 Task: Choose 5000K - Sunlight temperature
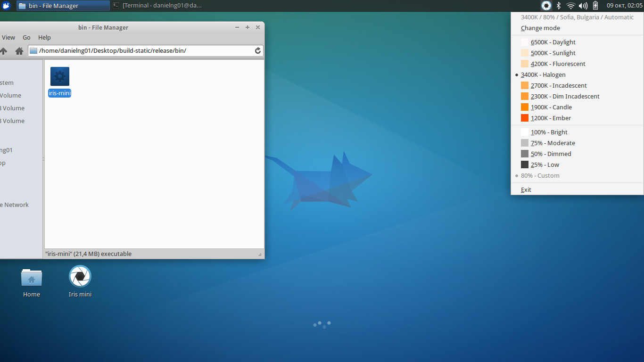coord(577,53)
